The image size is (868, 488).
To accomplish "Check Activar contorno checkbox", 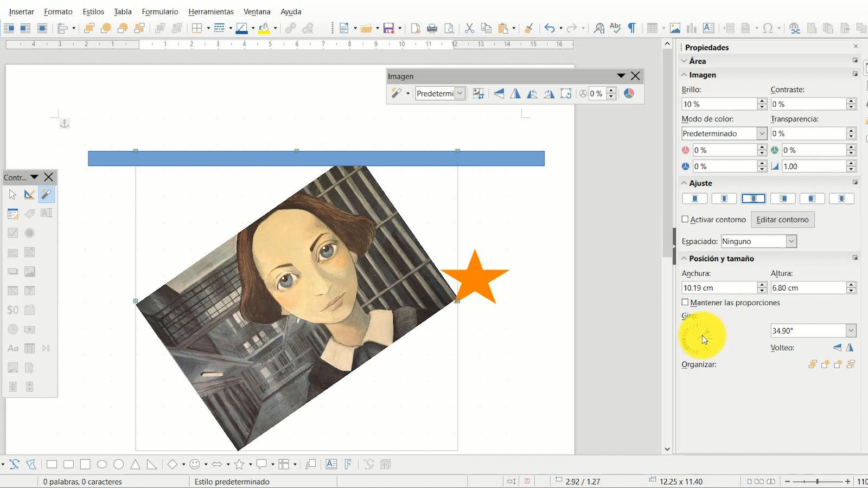I will pyautogui.click(x=685, y=219).
